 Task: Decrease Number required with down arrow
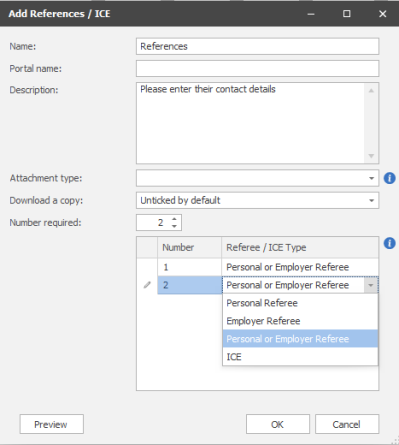(x=174, y=226)
